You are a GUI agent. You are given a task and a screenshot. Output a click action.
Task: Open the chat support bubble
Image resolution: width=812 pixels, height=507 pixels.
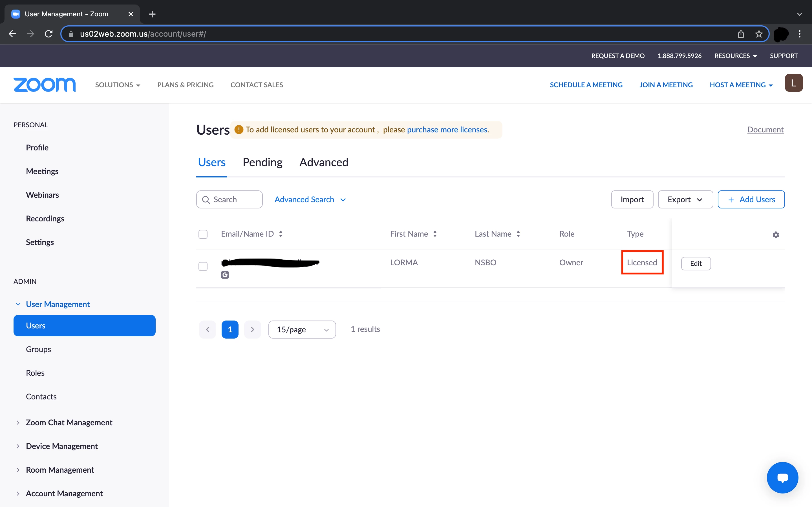pos(782,477)
